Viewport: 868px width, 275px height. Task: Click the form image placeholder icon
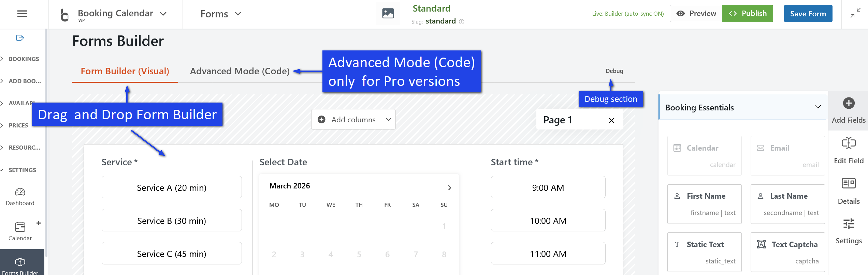tap(388, 14)
